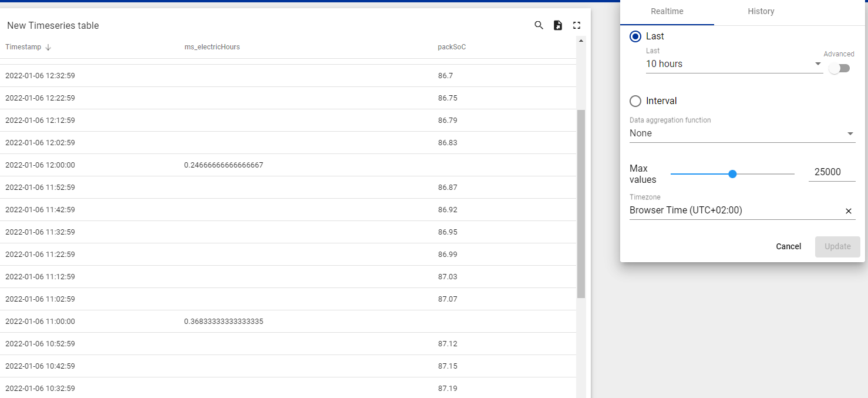868x398 pixels.
Task: Export the timeseries data to CSV
Action: tap(557, 25)
